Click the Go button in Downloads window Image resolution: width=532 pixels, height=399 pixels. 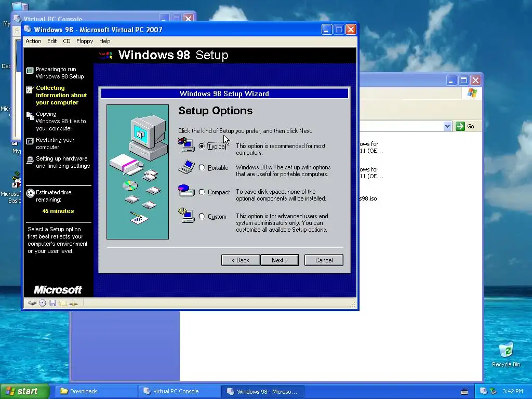(465, 126)
